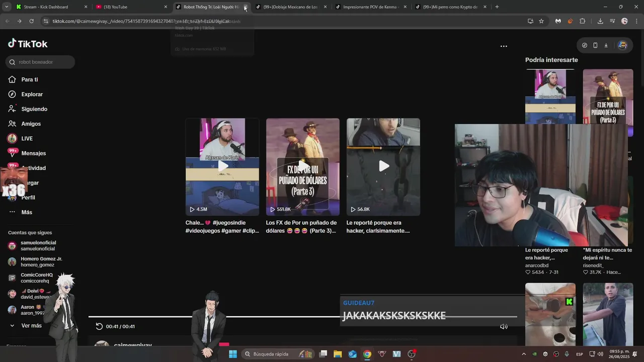Click the download desktop app icon in top pill
This screenshot has width=644, height=362.
[x=606, y=45]
